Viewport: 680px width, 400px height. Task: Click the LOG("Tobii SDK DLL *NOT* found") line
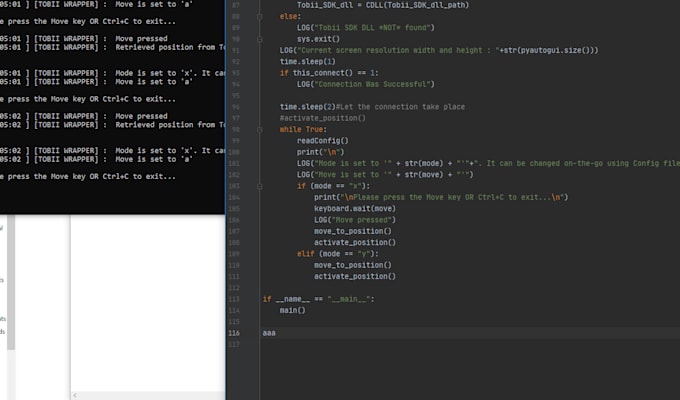tap(366, 28)
